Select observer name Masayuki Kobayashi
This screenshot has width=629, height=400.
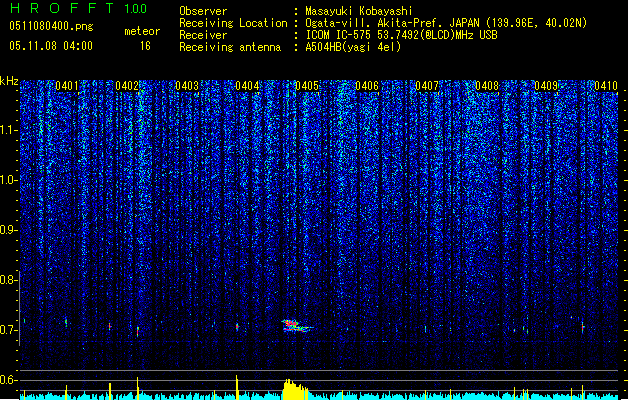pos(359,11)
